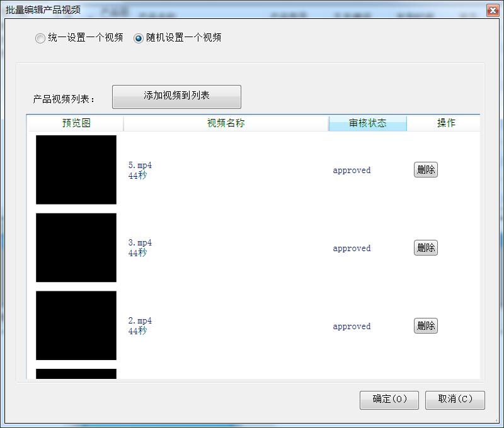
Task: Click approved status of 5.mp4
Action: [x=352, y=170]
